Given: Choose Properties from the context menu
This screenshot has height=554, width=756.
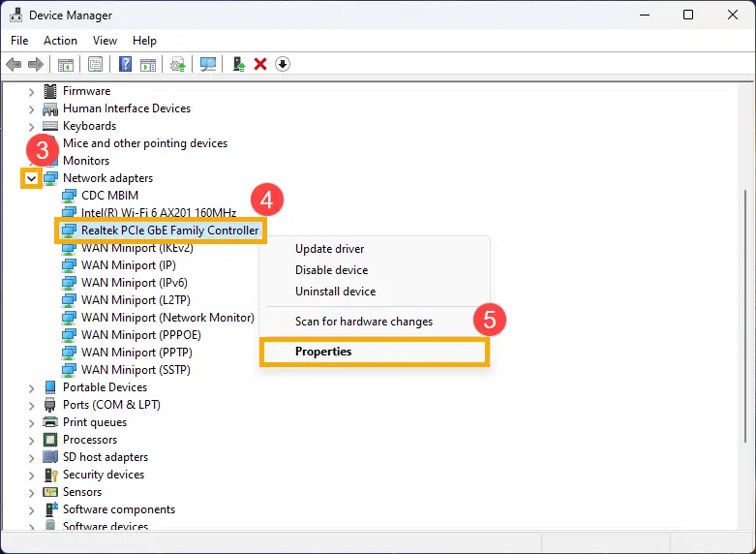Looking at the screenshot, I should click(323, 352).
